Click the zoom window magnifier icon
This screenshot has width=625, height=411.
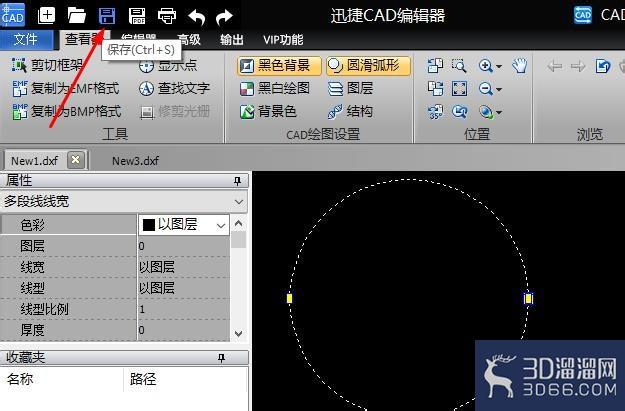tap(459, 65)
